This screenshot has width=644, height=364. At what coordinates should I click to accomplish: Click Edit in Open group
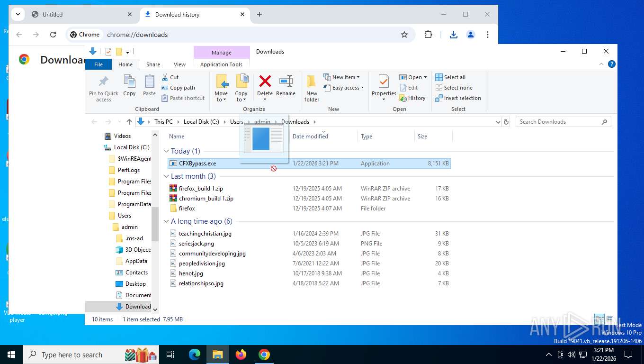[x=409, y=88]
